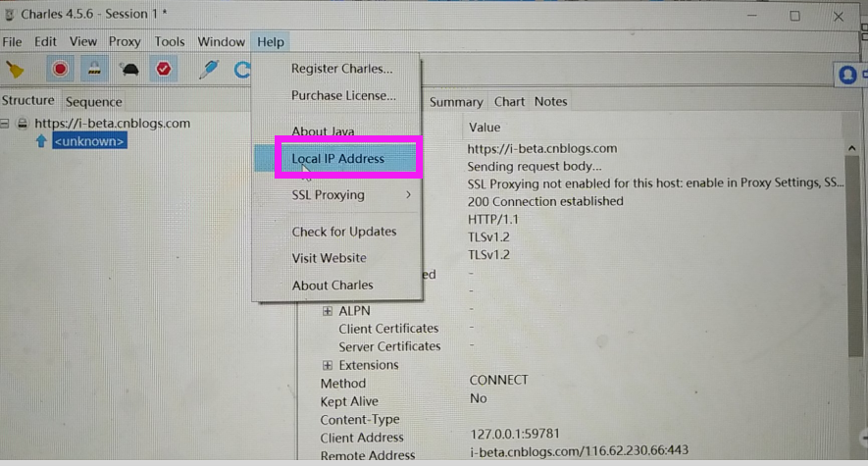Open the Proxy menu
Screen dimensions: 868x467
(x=125, y=42)
